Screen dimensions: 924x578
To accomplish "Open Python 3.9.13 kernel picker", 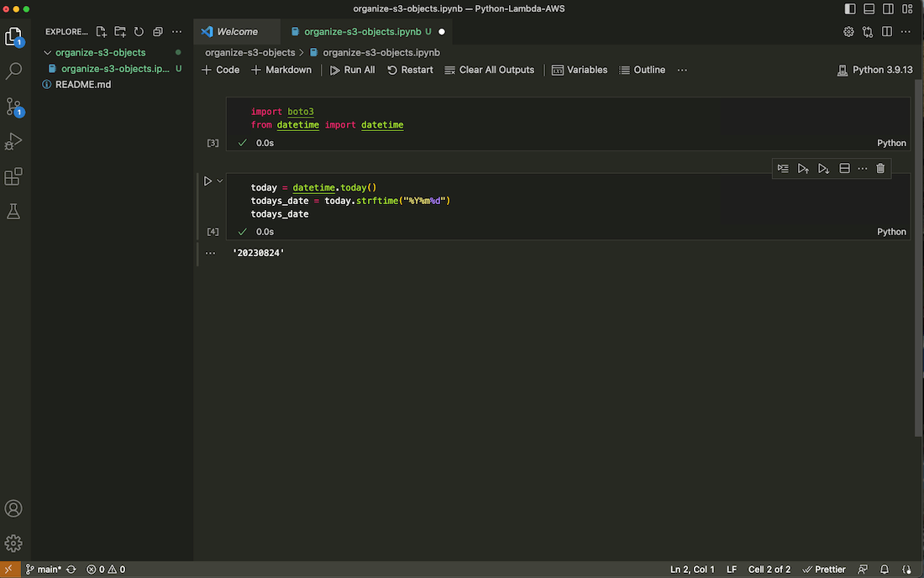I will point(874,70).
